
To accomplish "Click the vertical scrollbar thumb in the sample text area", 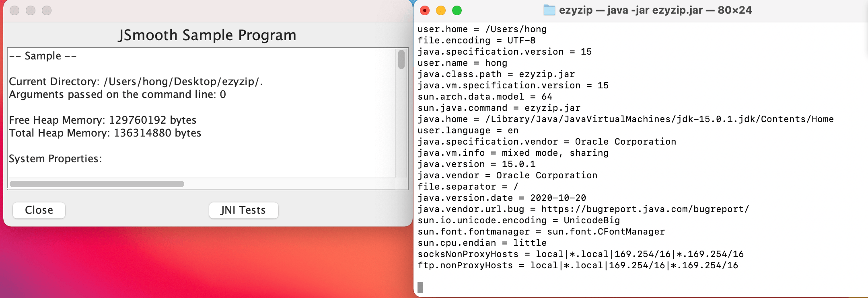I will coord(401,59).
